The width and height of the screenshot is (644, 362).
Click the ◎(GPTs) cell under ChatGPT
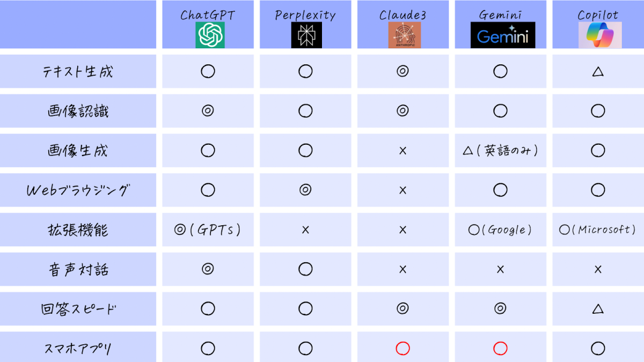point(208,230)
